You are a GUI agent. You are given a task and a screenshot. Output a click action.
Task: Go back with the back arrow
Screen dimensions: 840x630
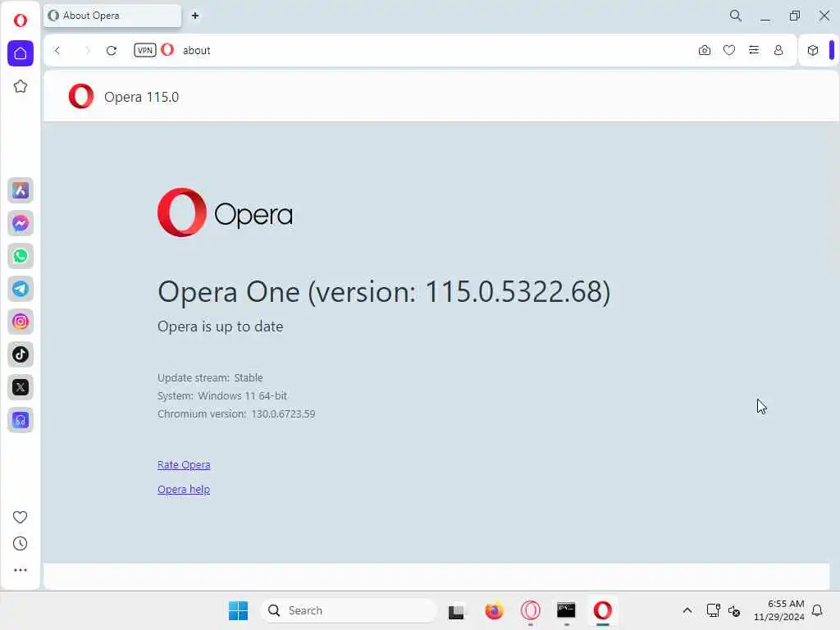pyautogui.click(x=57, y=50)
